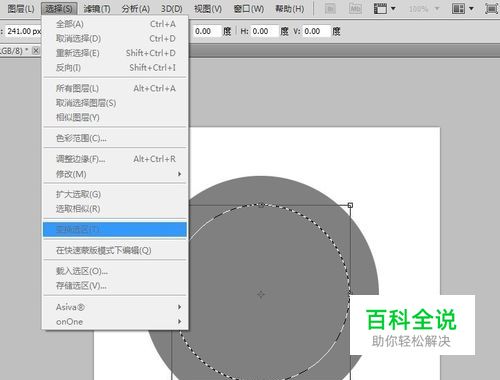The height and width of the screenshot is (380, 500).
Task: Launch Mini Bridge with the Mb icon
Action: (355, 9)
